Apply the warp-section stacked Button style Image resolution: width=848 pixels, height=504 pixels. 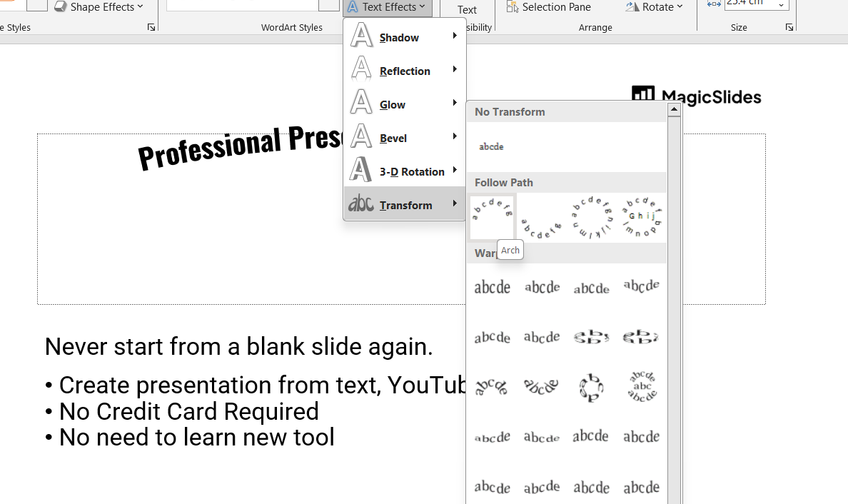tap(642, 387)
